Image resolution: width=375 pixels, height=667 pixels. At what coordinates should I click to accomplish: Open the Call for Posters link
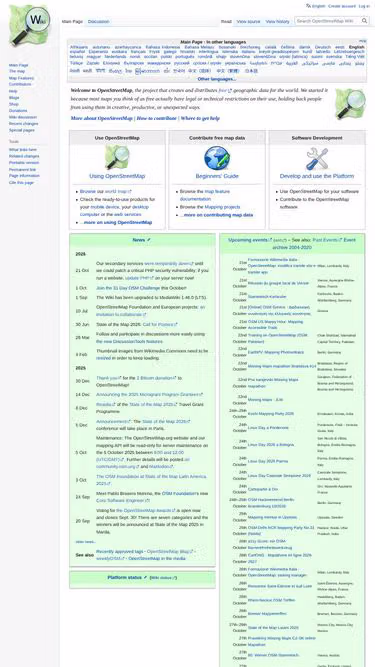pos(159,325)
